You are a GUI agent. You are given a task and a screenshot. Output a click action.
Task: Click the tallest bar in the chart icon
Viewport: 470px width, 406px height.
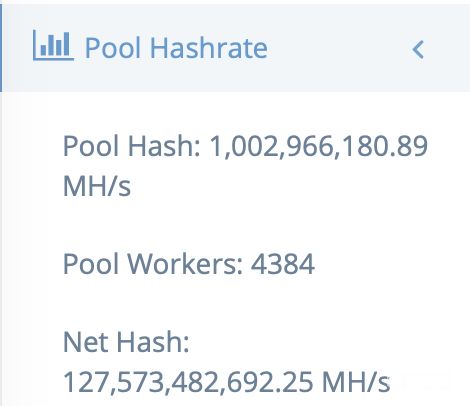66,44
